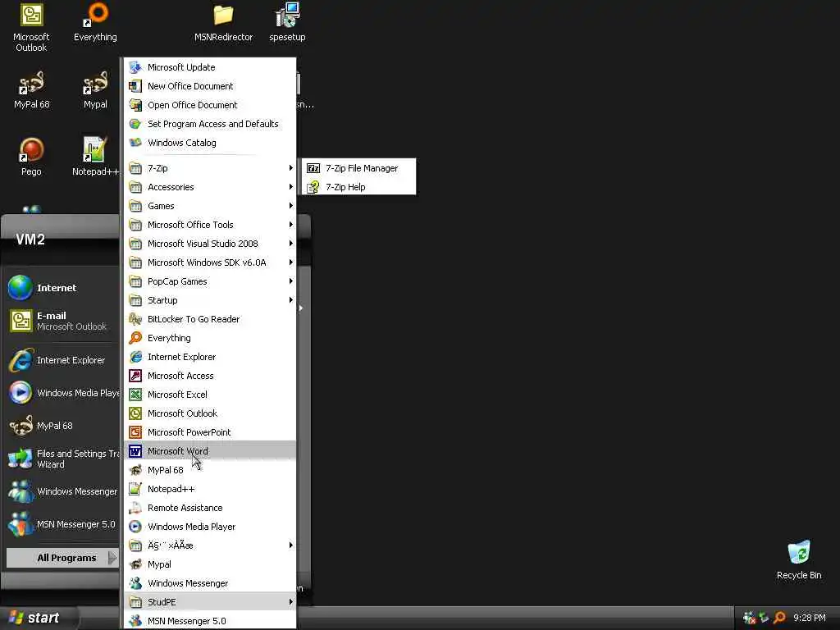Launch Internet Explorer from start menu list

pos(62,361)
